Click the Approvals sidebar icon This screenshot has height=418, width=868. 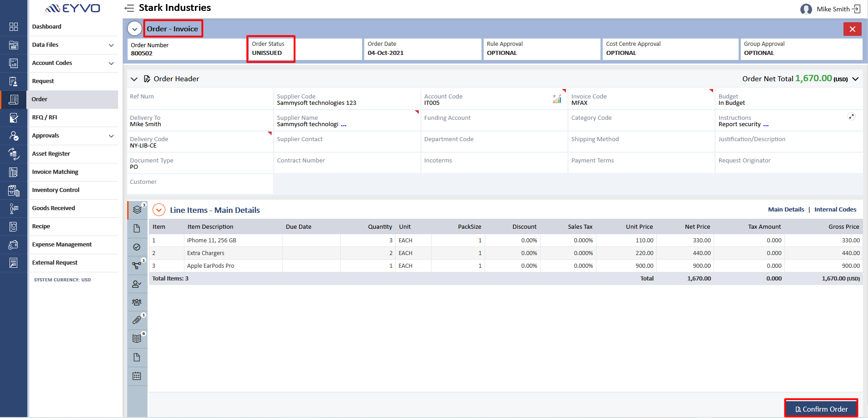[x=14, y=136]
